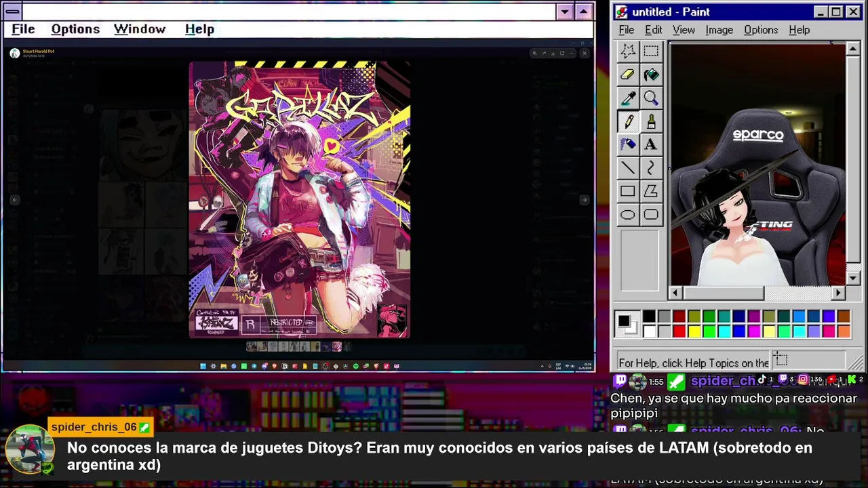This screenshot has width=868, height=488.
Task: Click the author avatar beside Stuart Harold Pot
Action: (14, 53)
